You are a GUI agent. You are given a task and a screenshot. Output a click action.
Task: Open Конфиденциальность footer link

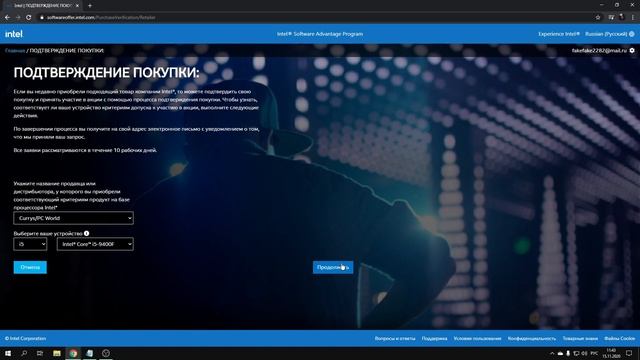point(532,338)
